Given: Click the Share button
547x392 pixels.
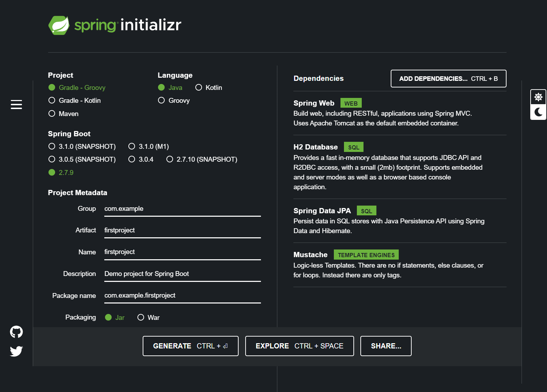Looking at the screenshot, I should [x=386, y=346].
